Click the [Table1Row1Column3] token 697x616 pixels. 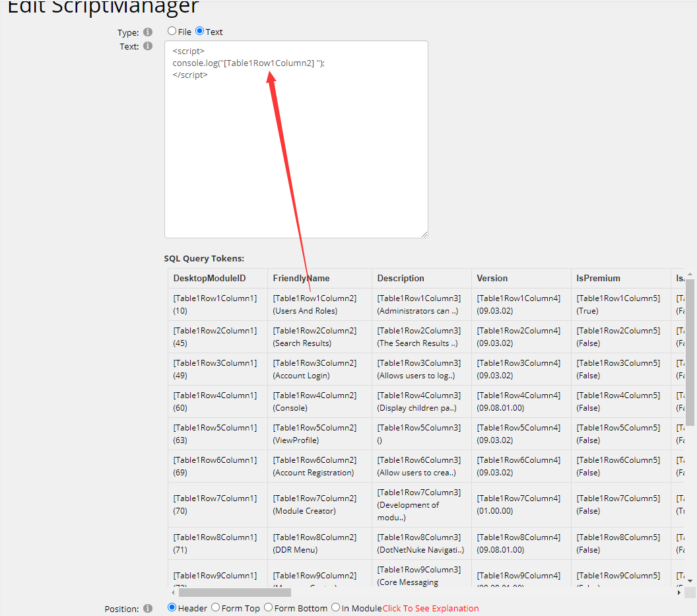pyautogui.click(x=419, y=298)
